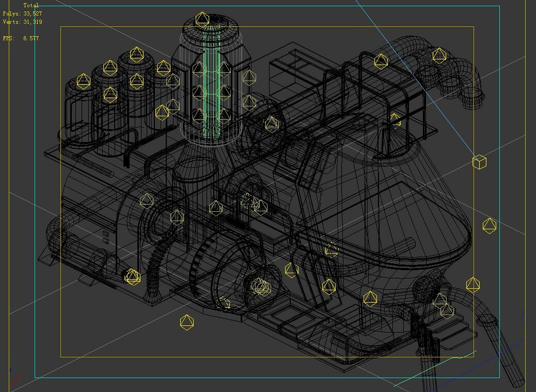Select the green highlighted cylinder inside the tower
This screenshot has width=536, height=392.
click(x=212, y=82)
